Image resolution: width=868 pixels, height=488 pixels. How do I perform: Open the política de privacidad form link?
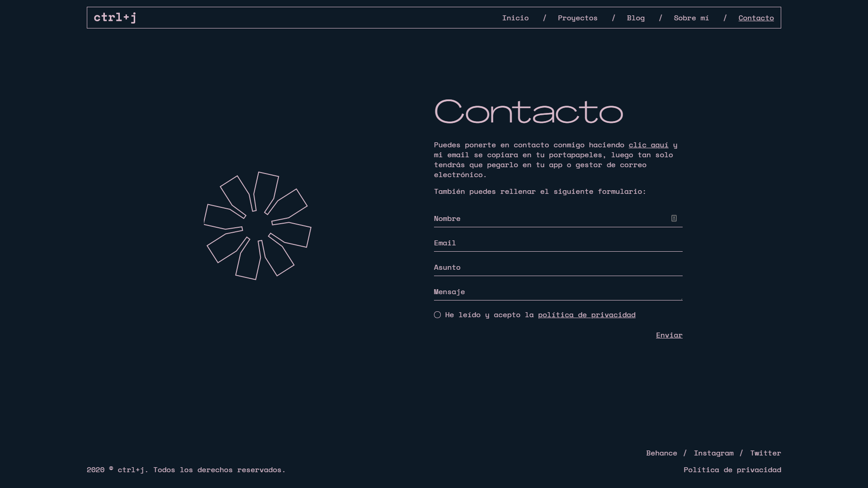point(586,315)
